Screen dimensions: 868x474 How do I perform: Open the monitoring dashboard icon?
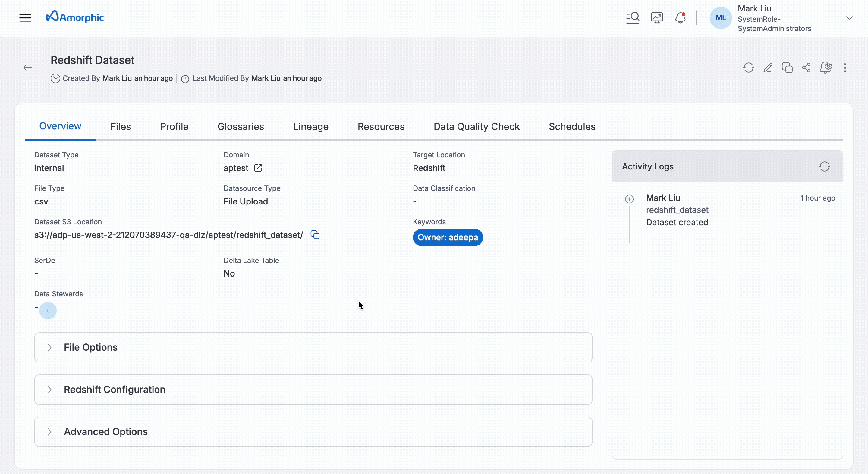(x=657, y=17)
